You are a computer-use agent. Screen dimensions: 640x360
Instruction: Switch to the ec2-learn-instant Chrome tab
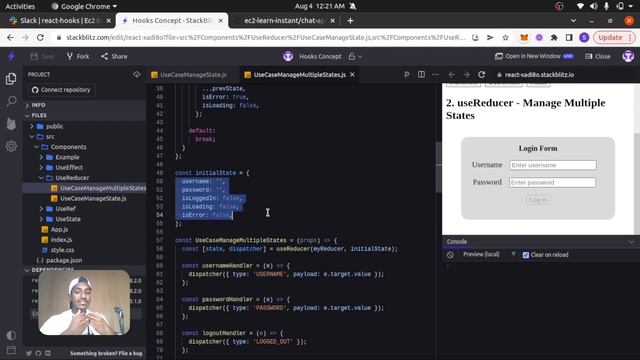[x=284, y=20]
